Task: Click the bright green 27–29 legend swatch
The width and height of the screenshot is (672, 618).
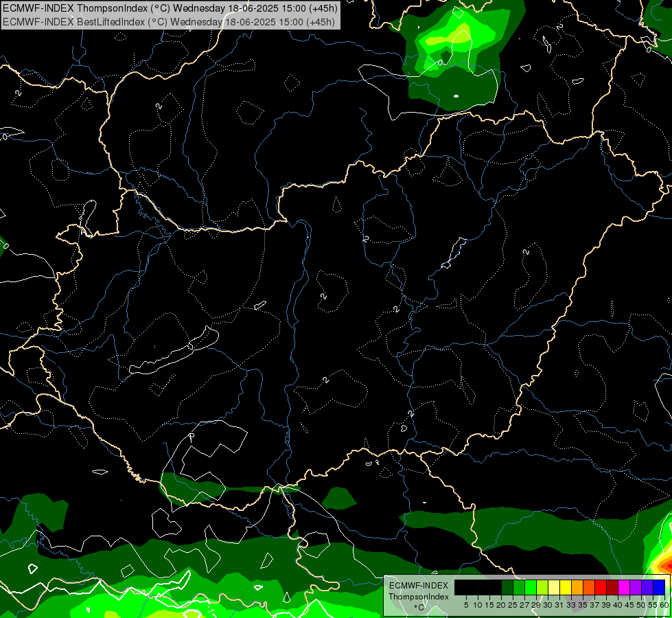Action: tap(531, 587)
